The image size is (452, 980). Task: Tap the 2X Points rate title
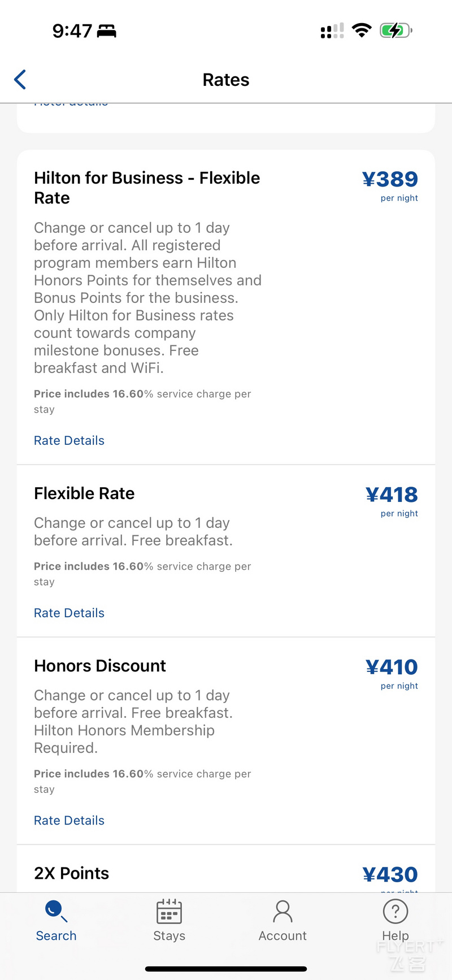click(x=71, y=873)
